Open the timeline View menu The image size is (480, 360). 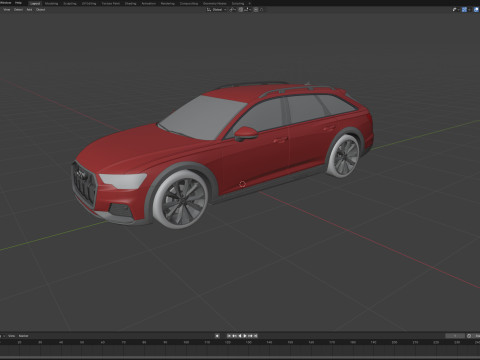click(11, 336)
